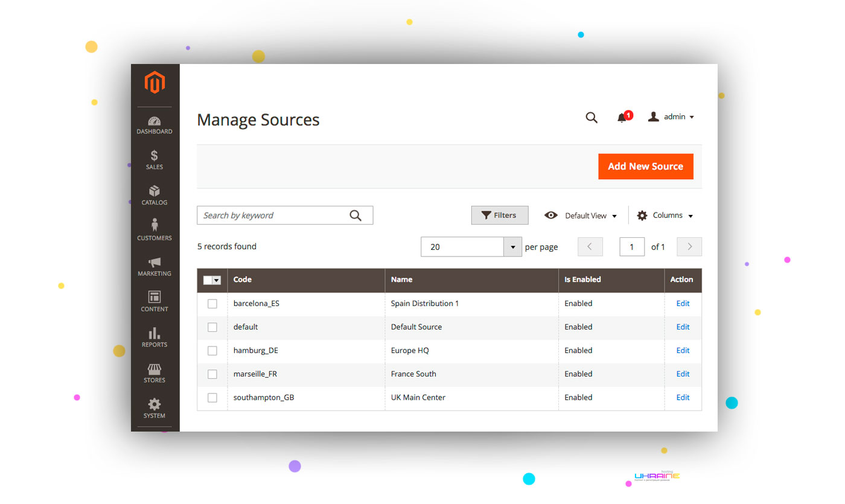Click the current page number field
This screenshot has height=504, width=845.
tap(632, 247)
